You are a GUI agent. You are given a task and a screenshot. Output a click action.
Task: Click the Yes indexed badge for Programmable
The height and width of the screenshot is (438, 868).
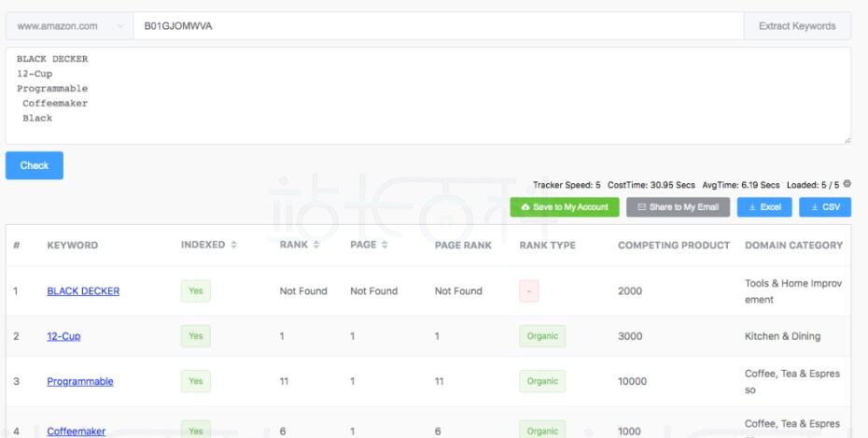point(195,382)
